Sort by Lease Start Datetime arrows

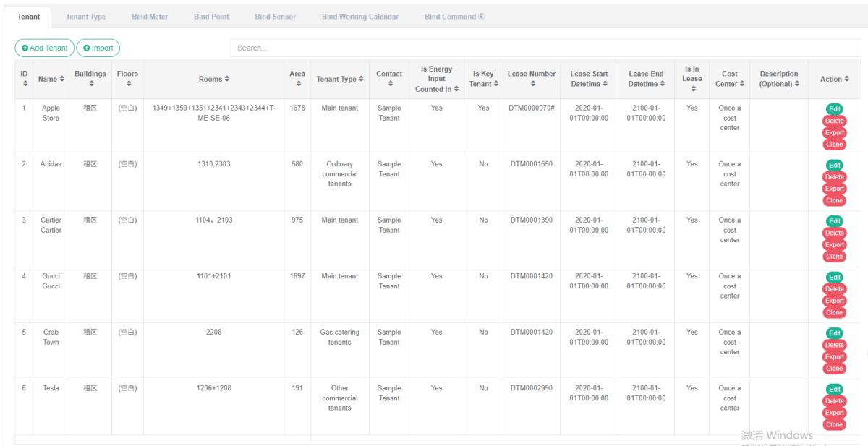[x=605, y=85]
